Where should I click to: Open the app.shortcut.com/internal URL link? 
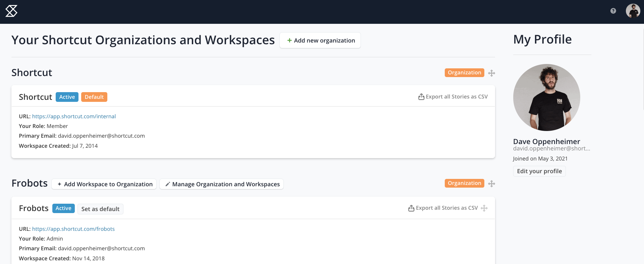tap(74, 116)
